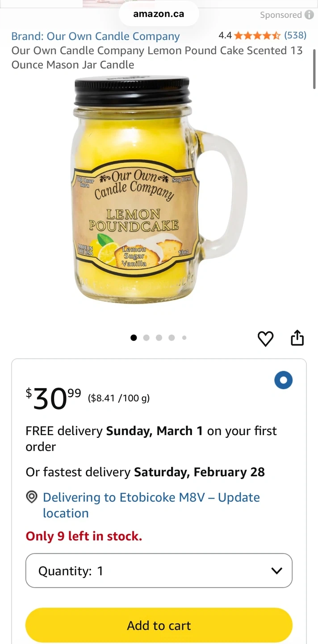Screen dimensions: 318x644
Task: Go to fourth image carousel dot
Action: click(x=172, y=338)
